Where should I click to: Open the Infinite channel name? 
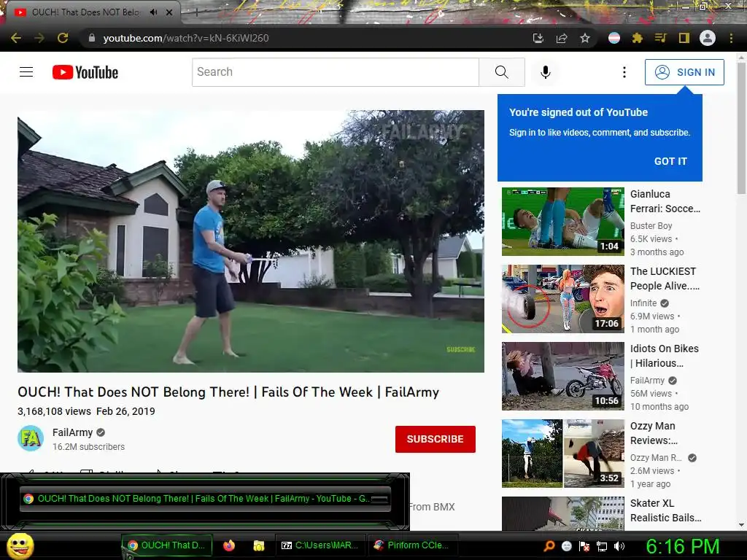point(643,303)
